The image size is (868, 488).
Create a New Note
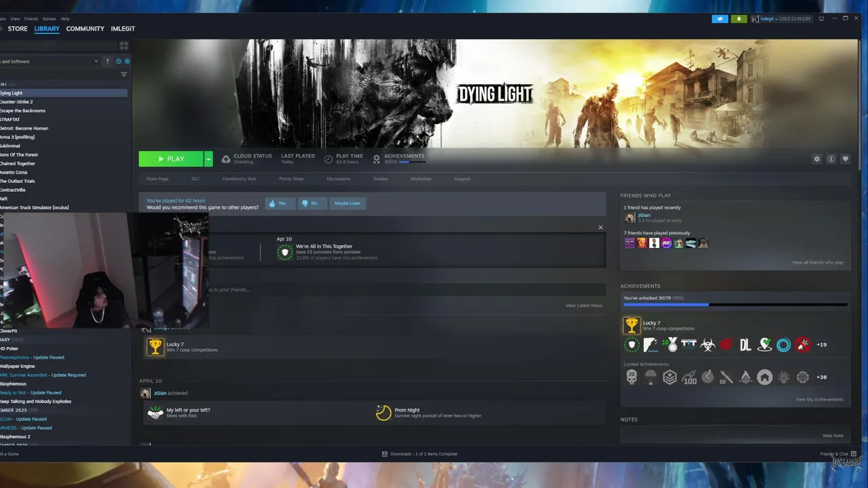833,436
